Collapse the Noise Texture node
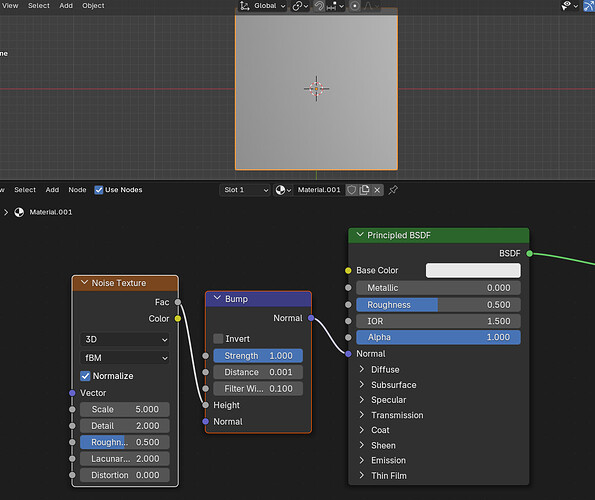This screenshot has height=500, width=595. [85, 283]
